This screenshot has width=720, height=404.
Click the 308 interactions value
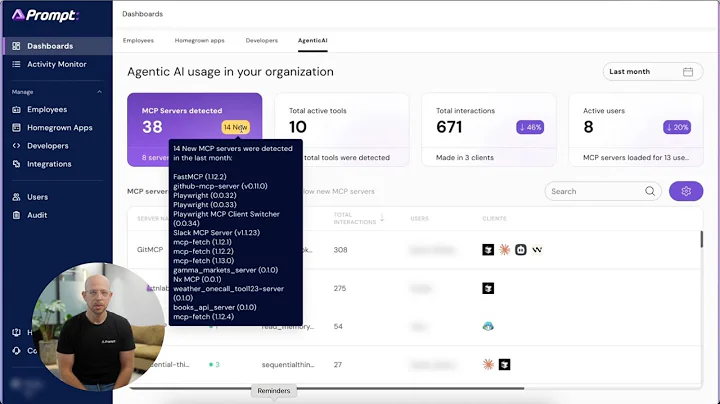pyautogui.click(x=340, y=250)
